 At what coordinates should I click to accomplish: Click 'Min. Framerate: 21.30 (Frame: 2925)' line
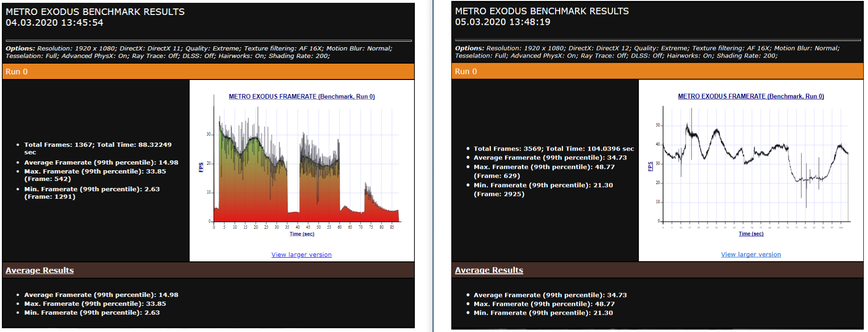(543, 189)
